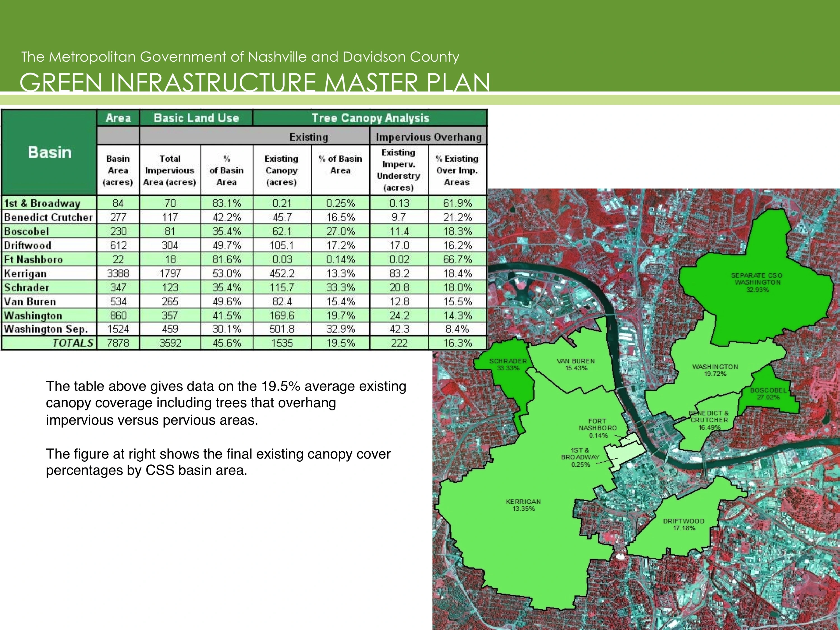This screenshot has height=630, width=840.
Task: Click the Basic Land Use column header
Action: click(x=196, y=118)
